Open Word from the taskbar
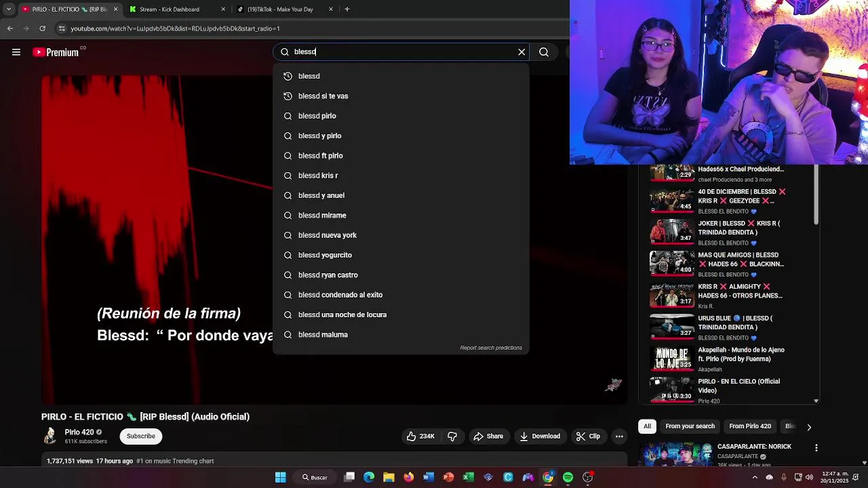Viewport: 868px width, 488px height. pos(428,477)
